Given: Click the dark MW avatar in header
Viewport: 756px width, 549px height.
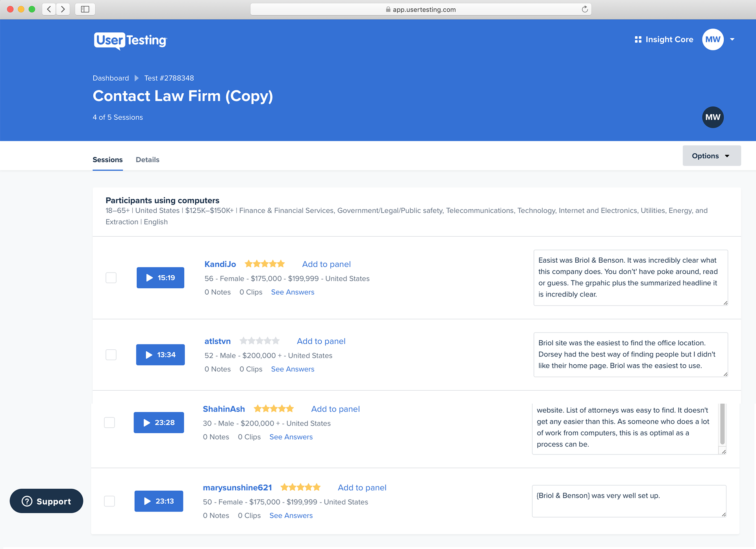Looking at the screenshot, I should (712, 117).
